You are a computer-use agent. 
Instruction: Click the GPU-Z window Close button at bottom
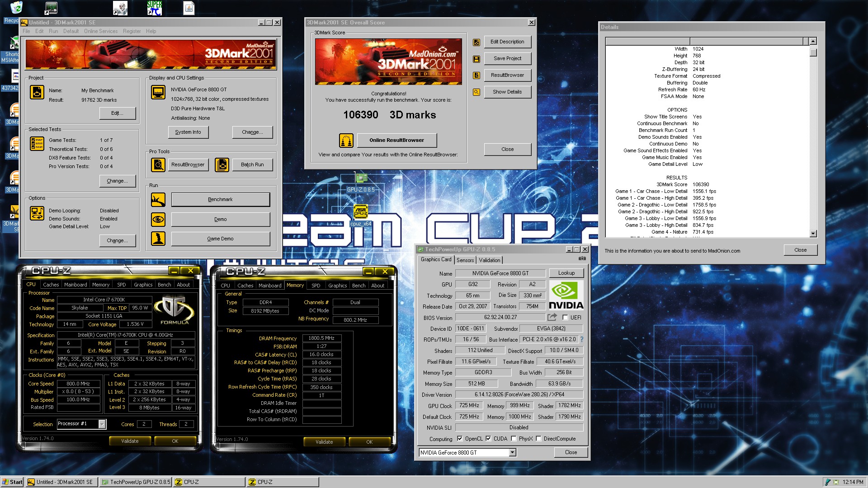tap(571, 453)
